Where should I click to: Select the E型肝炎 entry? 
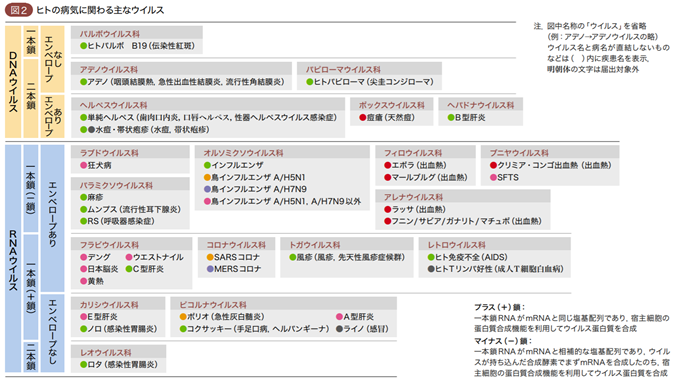99,317
